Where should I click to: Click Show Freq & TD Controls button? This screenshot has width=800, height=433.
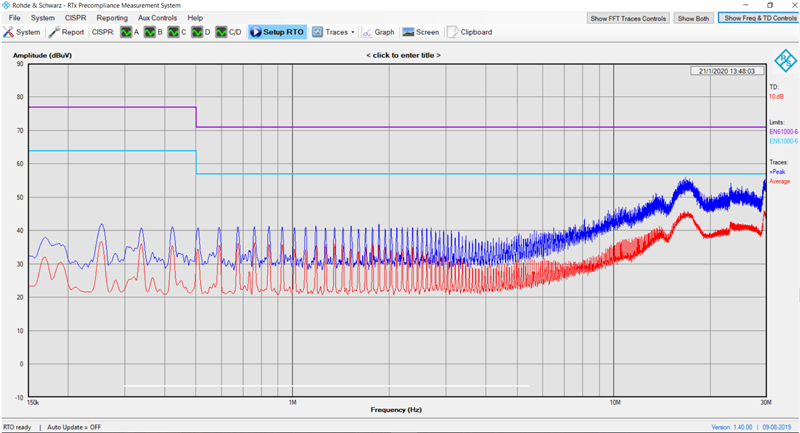click(x=760, y=18)
